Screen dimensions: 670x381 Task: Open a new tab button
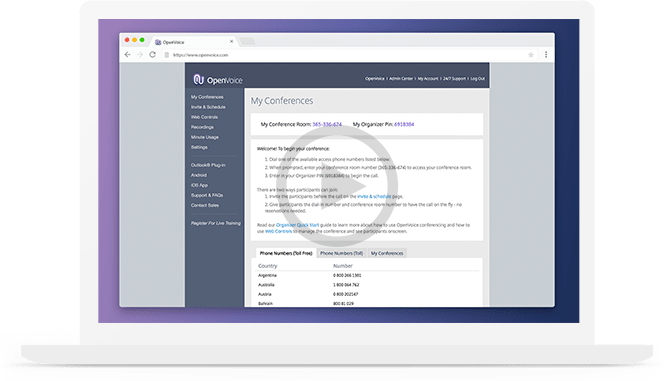click(x=247, y=41)
